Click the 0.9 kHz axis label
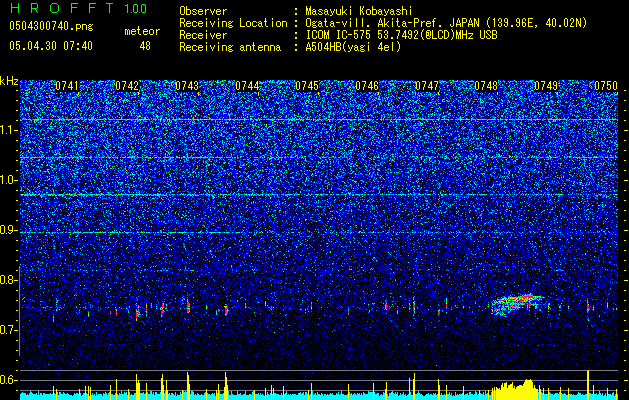629x400 pixels. point(8,230)
